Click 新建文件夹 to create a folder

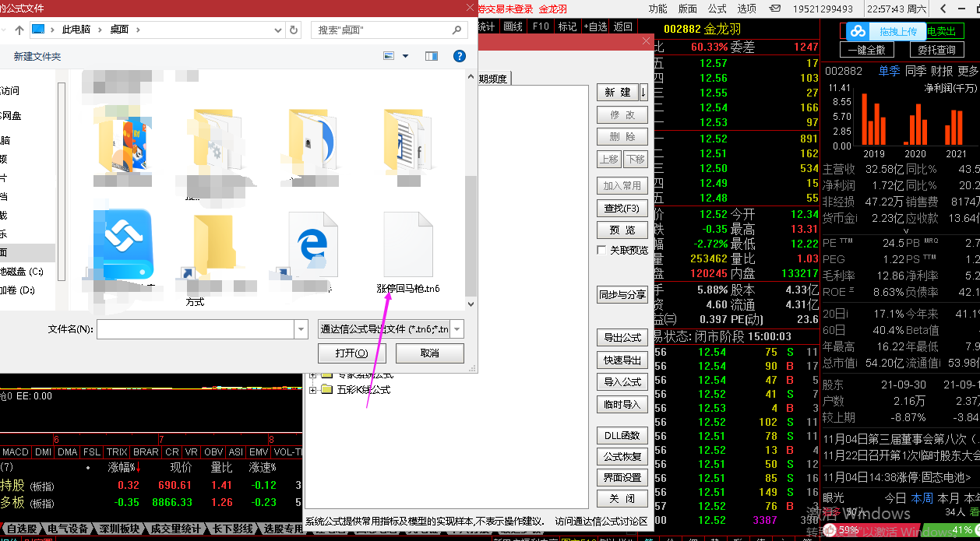coord(37,57)
